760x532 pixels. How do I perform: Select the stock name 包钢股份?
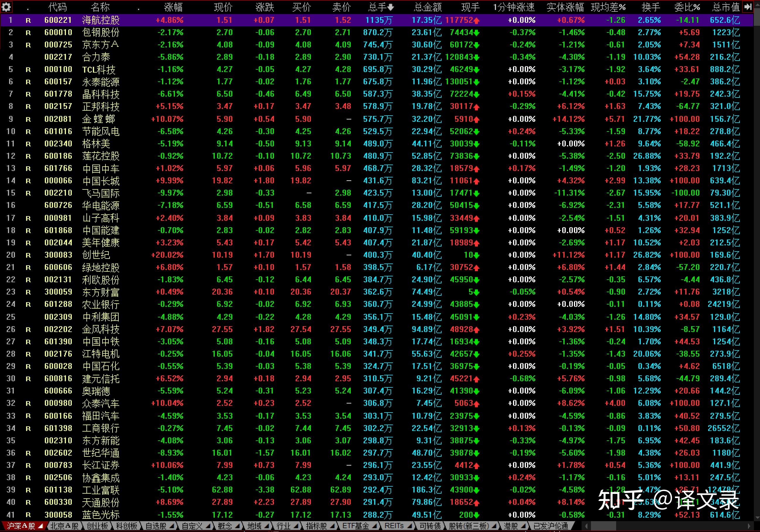point(100,32)
